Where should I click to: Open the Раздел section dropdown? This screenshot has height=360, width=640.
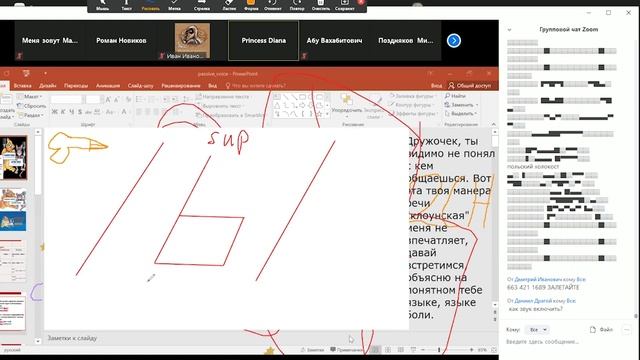pos(30,115)
